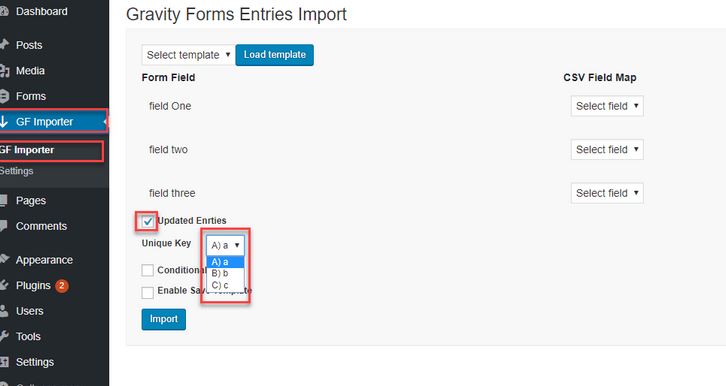Expand Select field dropdown for field One
The image size is (726, 386).
607,106
